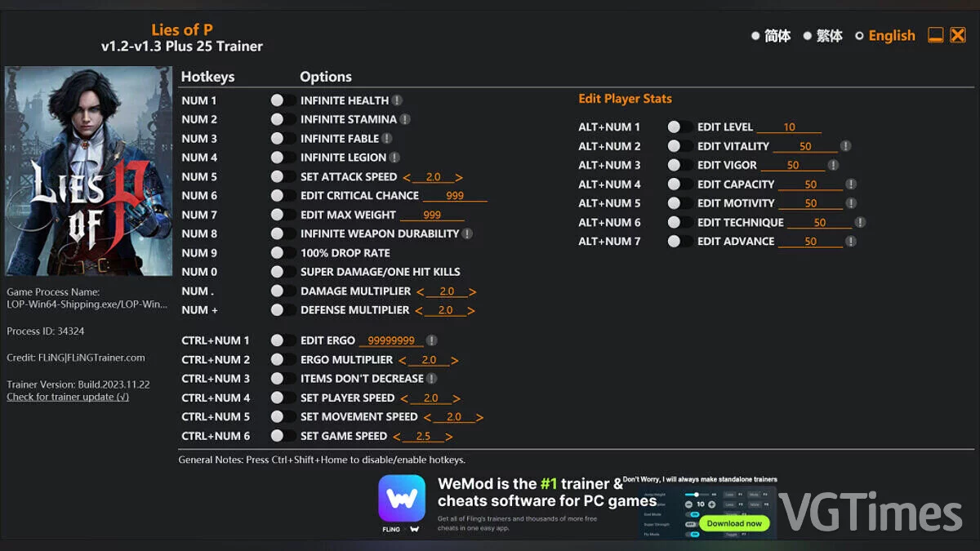Viewport: 980px width, 551px height.
Task: Click the Edit Level value field
Action: tap(789, 127)
